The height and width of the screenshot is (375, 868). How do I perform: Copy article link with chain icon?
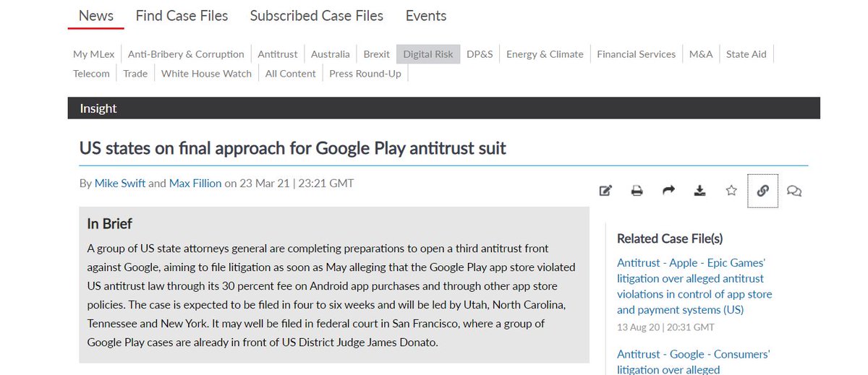point(762,191)
